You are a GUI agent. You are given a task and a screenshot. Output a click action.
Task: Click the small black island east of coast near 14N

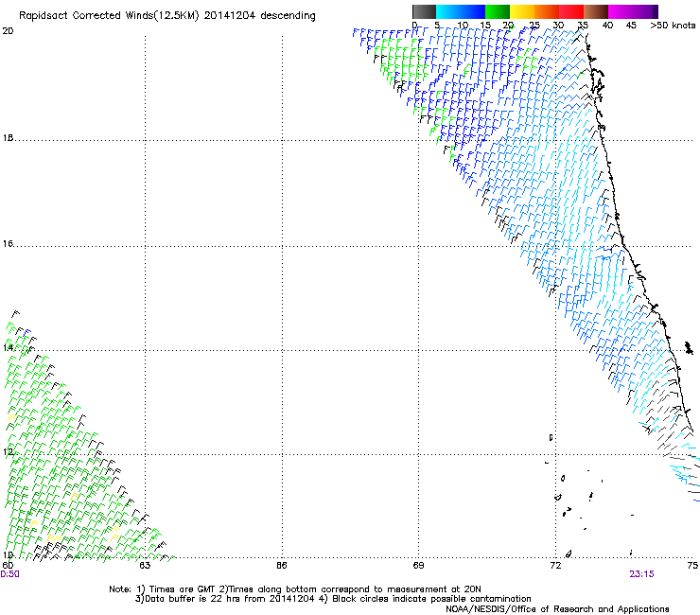(689, 347)
